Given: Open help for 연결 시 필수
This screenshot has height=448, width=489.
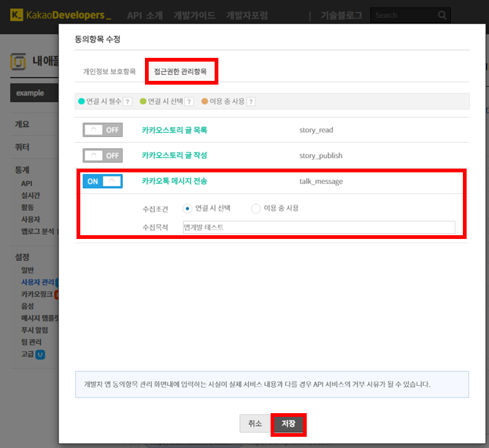Looking at the screenshot, I should coord(128,101).
